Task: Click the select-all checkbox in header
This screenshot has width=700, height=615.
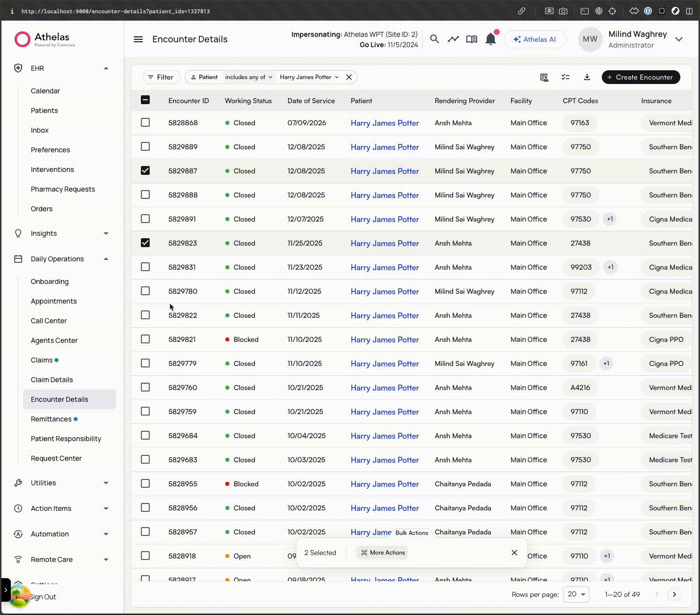Action: coord(145,100)
